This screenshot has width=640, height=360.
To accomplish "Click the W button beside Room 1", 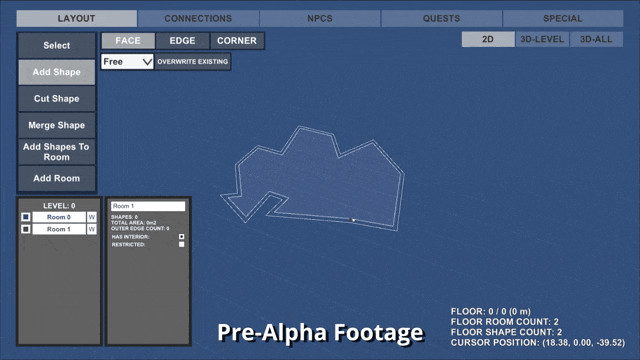I will (91, 229).
